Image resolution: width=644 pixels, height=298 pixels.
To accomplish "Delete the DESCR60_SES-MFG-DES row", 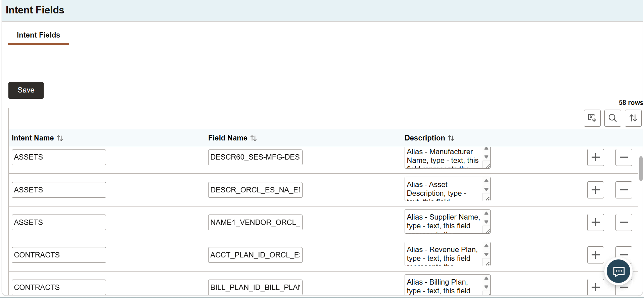I will pos(624,157).
